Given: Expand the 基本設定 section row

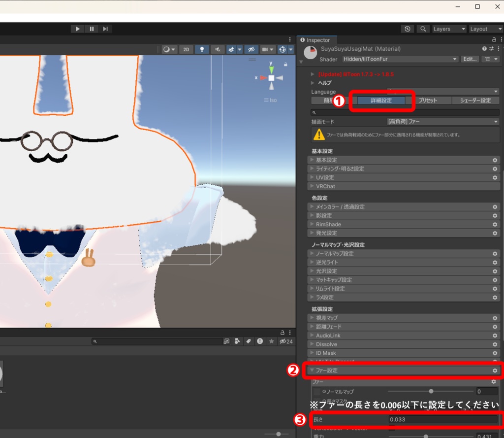Looking at the screenshot, I should point(404,160).
